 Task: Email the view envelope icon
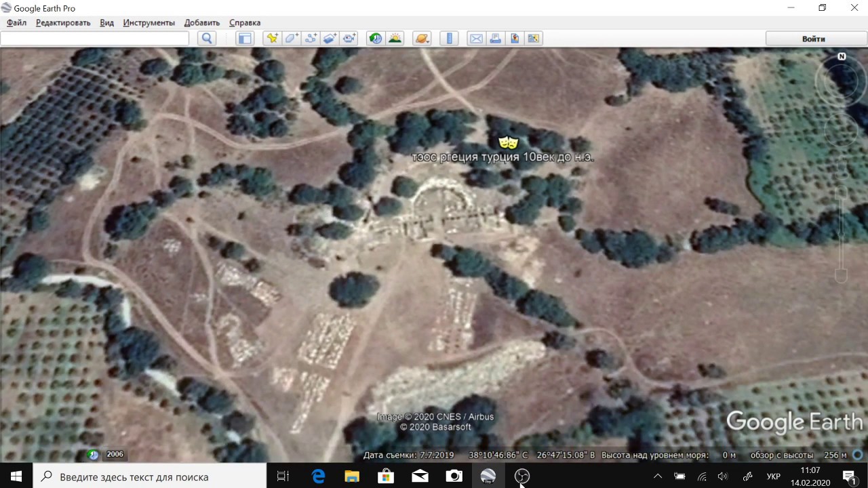476,39
